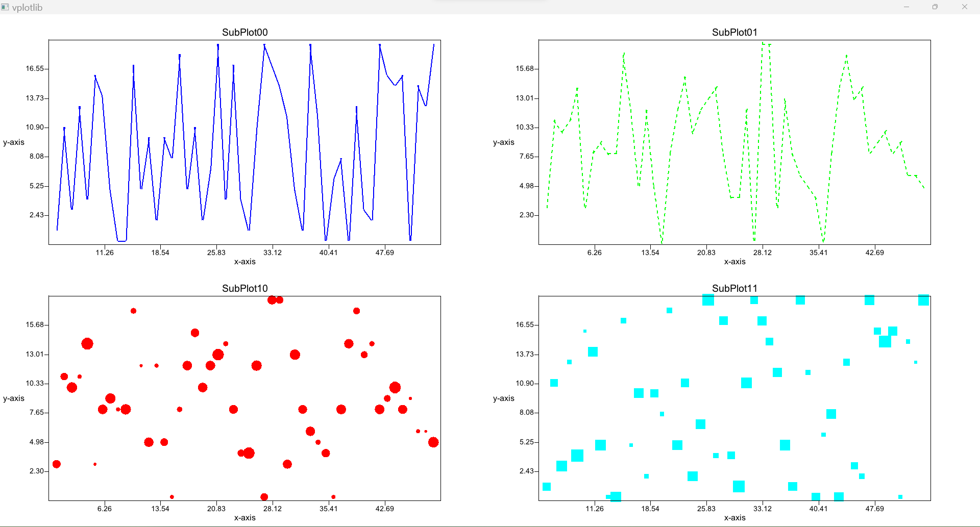
Task: Click the 16.55 tick label on SubPlot00
Action: point(35,68)
